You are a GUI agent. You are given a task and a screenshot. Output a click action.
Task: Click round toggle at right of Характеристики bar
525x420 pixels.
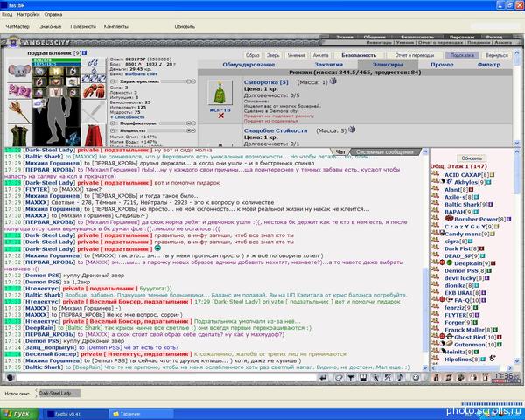tap(191, 81)
